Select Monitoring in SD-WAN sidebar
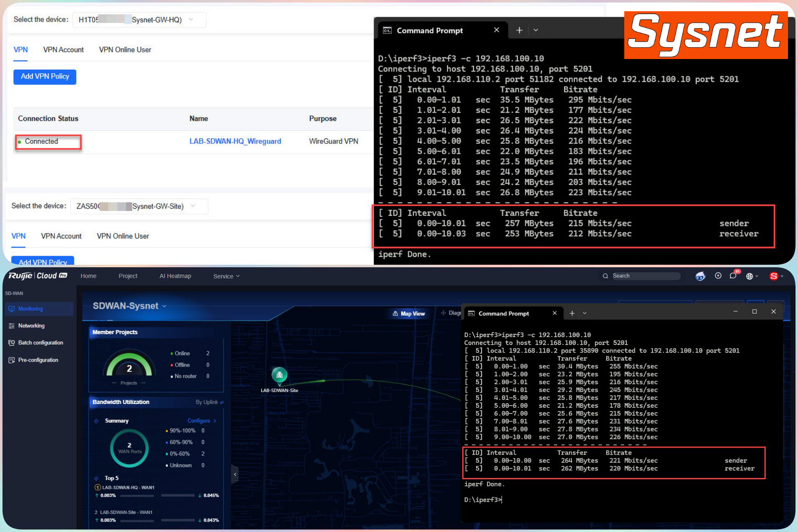 39,309
